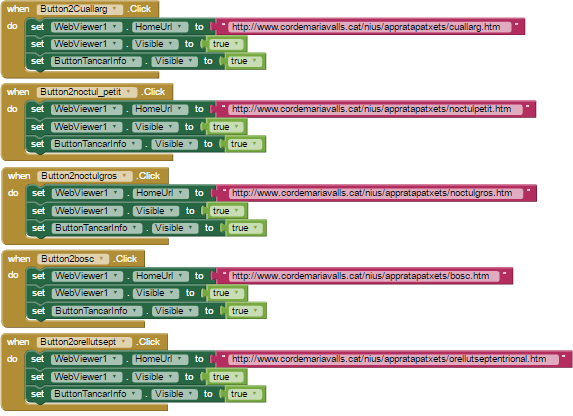Edit the noctulpetit.htm URL text field
The image size is (573, 416).
[375, 109]
